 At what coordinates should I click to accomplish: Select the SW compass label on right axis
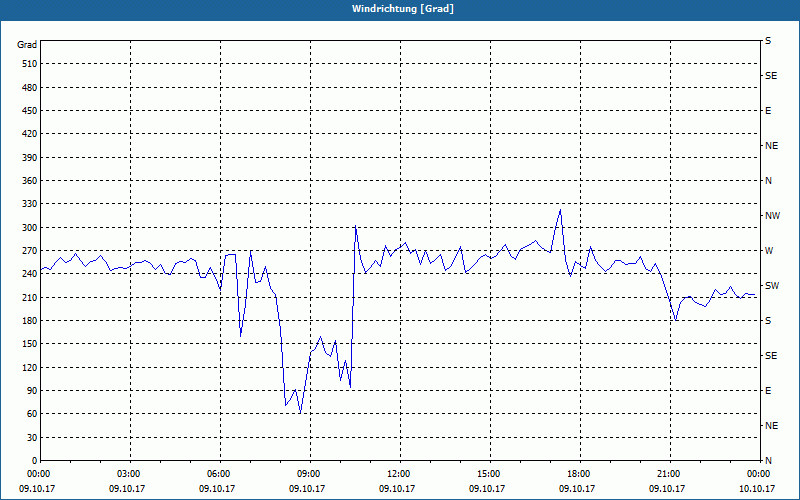[x=772, y=286]
